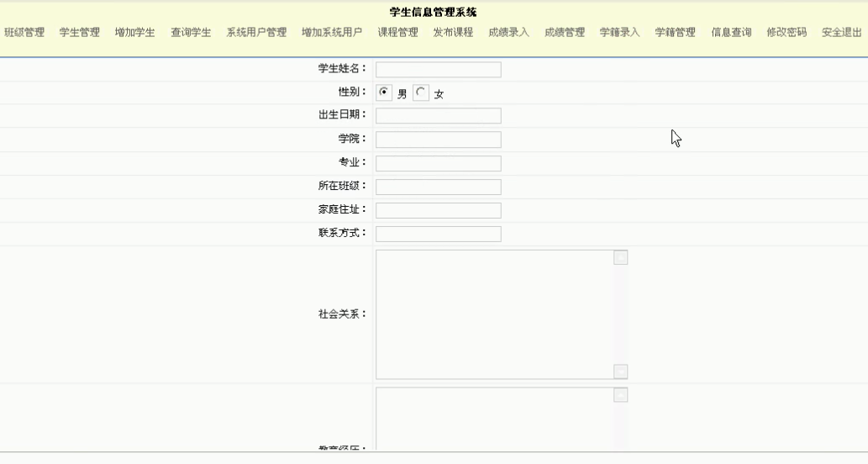Open the 增加学生 page
Image resolution: width=868 pixels, height=464 pixels.
point(135,32)
